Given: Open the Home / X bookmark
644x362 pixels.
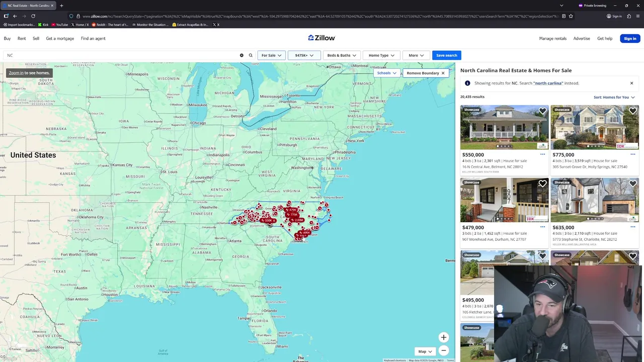Looking at the screenshot, I should click(x=80, y=25).
